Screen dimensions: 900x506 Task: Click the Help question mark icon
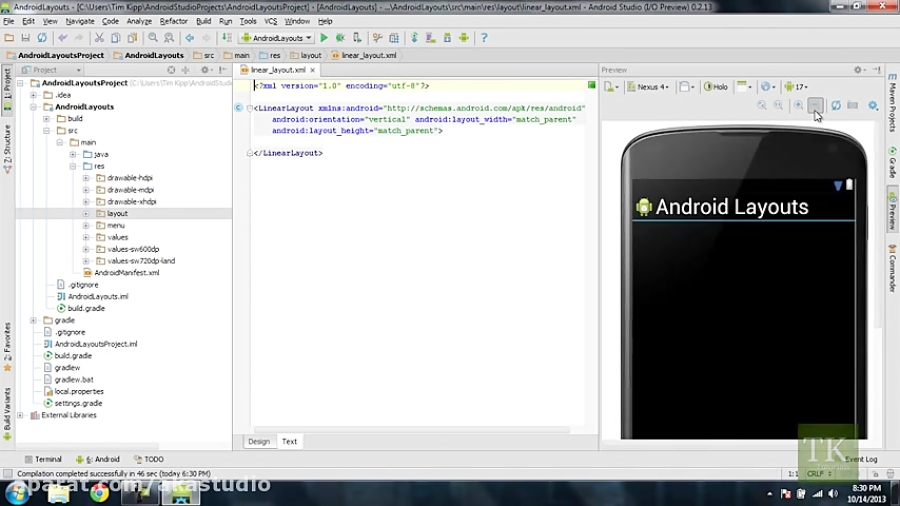(484, 38)
